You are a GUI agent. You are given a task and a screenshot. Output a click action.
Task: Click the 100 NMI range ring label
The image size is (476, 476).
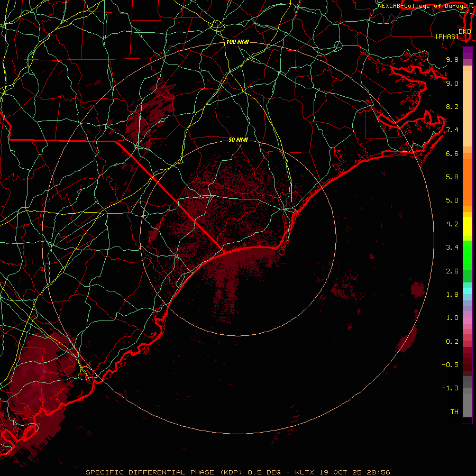237,42
